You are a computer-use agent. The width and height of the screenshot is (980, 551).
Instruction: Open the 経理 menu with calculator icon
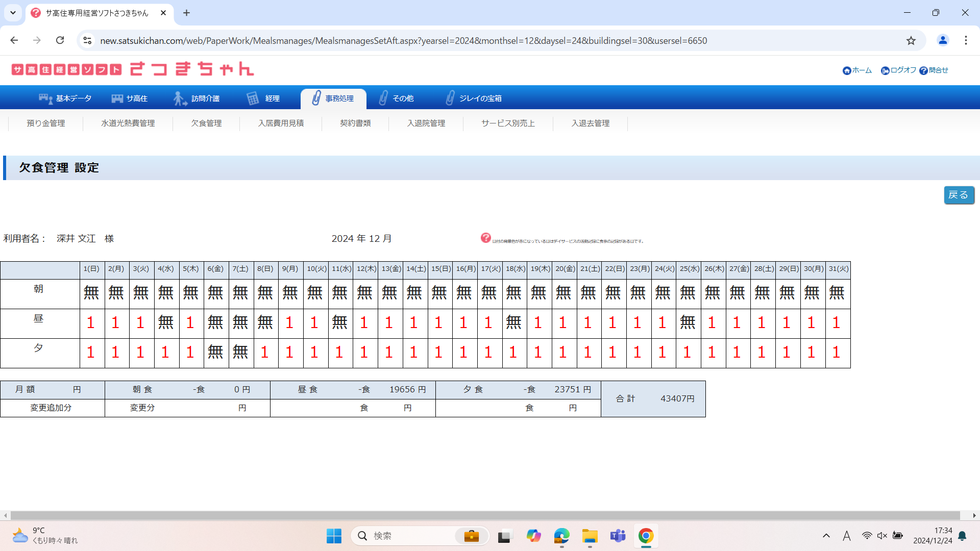tap(263, 98)
